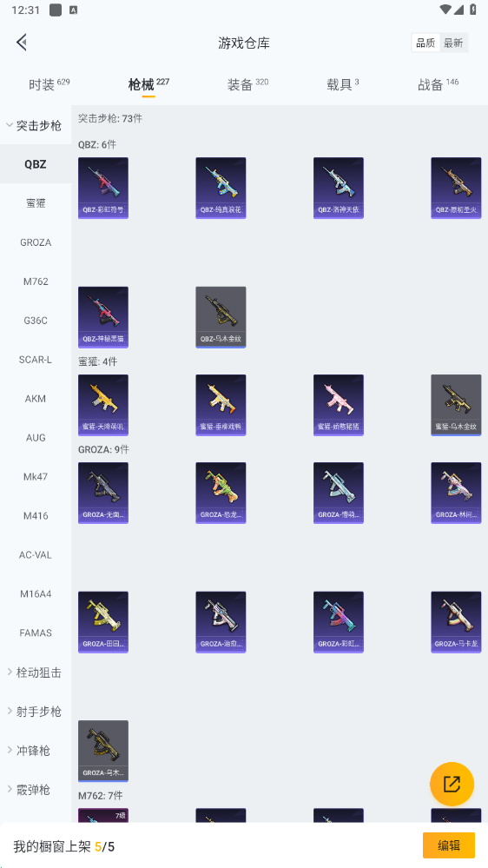Select the QBZ-彩虹符号 gun skin
The width and height of the screenshot is (488, 868).
click(x=103, y=188)
